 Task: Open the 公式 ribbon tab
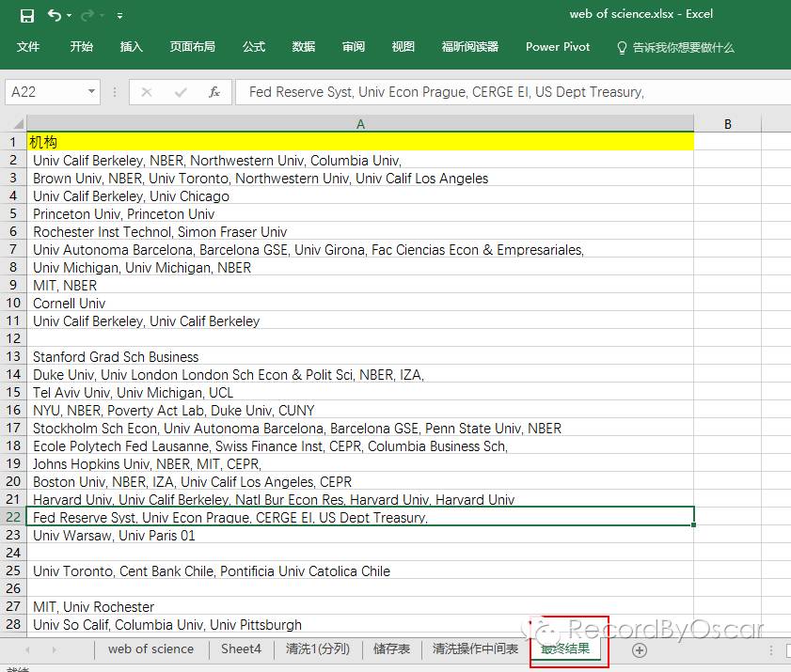254,47
